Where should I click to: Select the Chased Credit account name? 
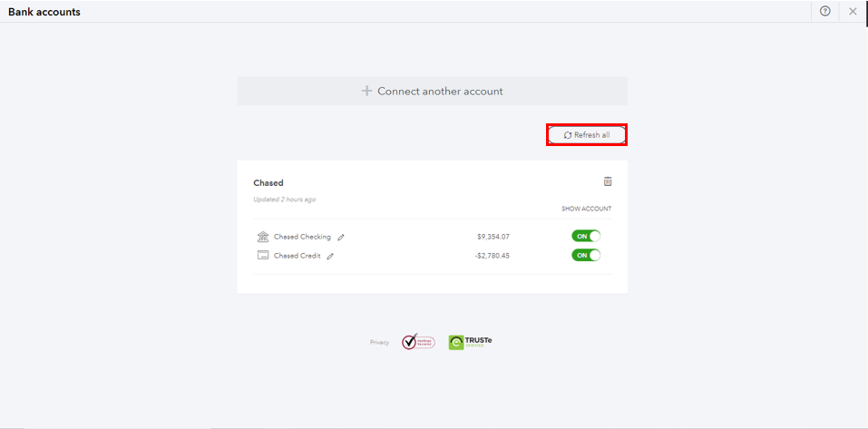[297, 256]
